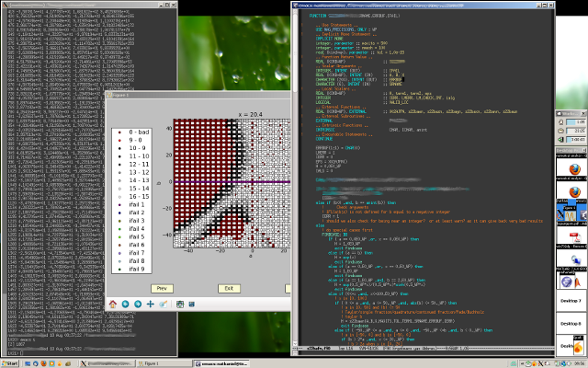The height and width of the screenshot is (368, 588).
Task: Click the third monitor bar in the small widget
Action: [x=576, y=139]
